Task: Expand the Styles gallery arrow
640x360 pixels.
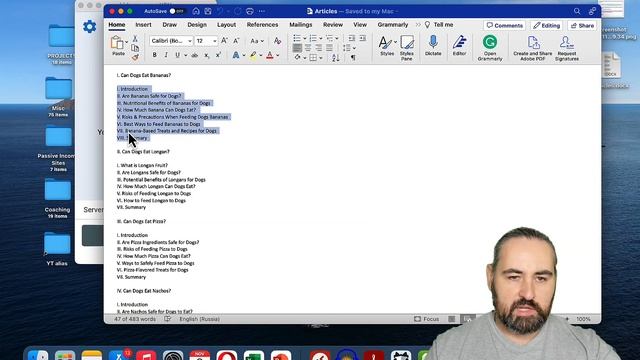Action: point(396,42)
